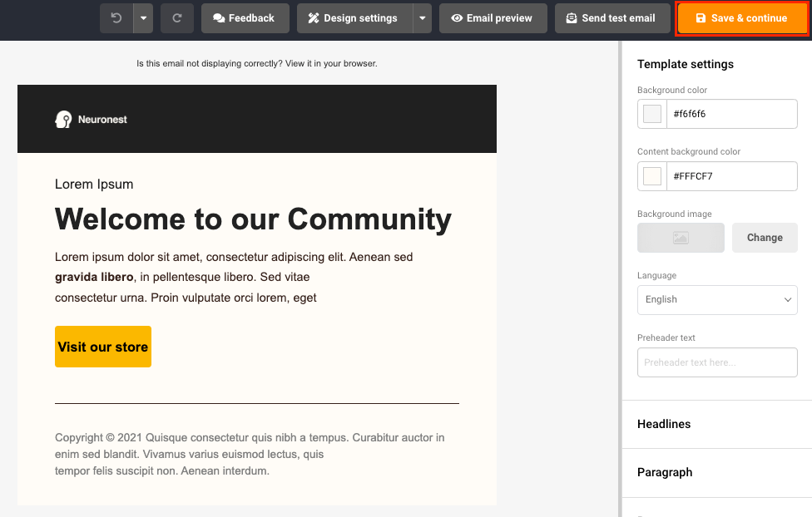Viewport: 812px width, 517px height.
Task: Expand the Design settings dropdown arrow
Action: [423, 18]
